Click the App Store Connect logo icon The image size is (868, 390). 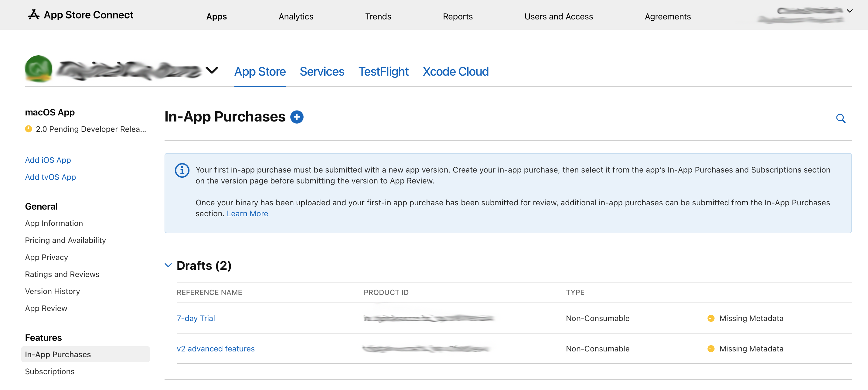[x=34, y=15]
